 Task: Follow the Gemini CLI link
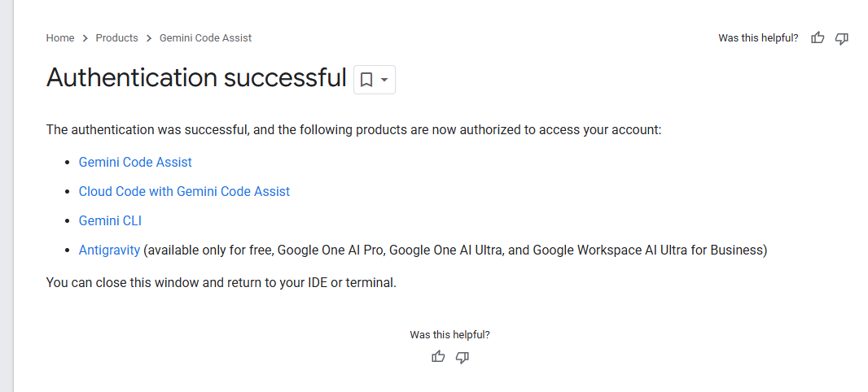[110, 220]
